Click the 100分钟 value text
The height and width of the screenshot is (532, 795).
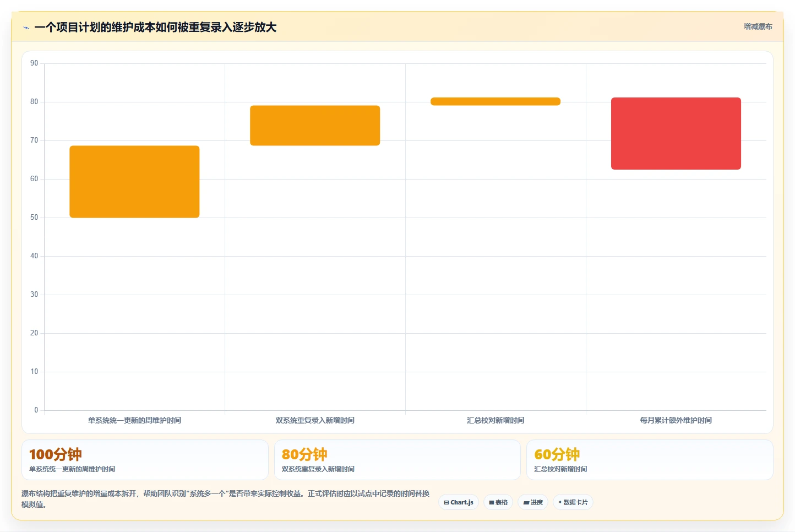(x=56, y=454)
